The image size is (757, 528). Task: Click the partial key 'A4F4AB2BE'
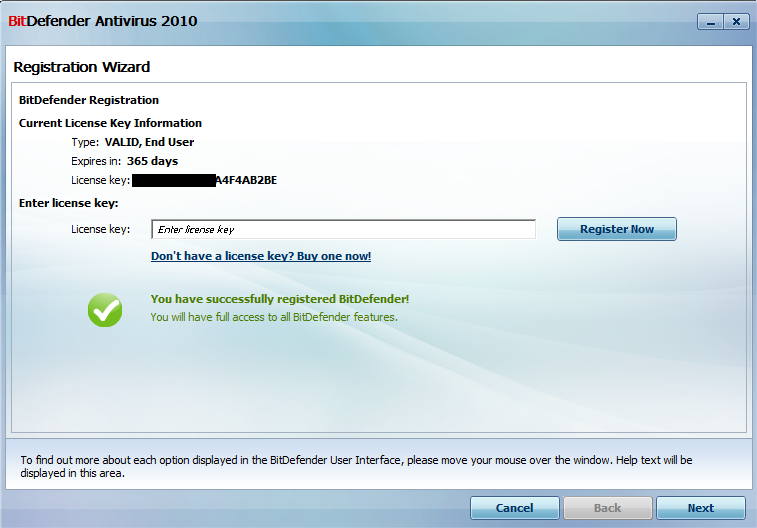246,180
